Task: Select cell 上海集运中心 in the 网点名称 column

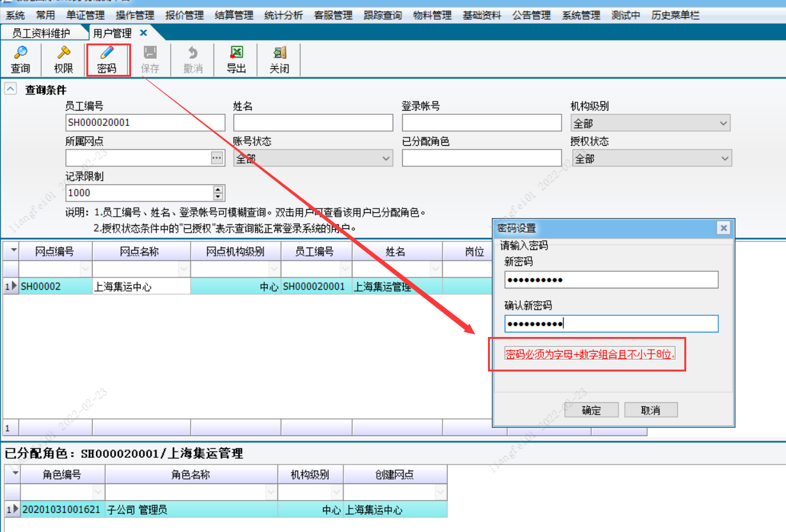Action: [x=141, y=286]
